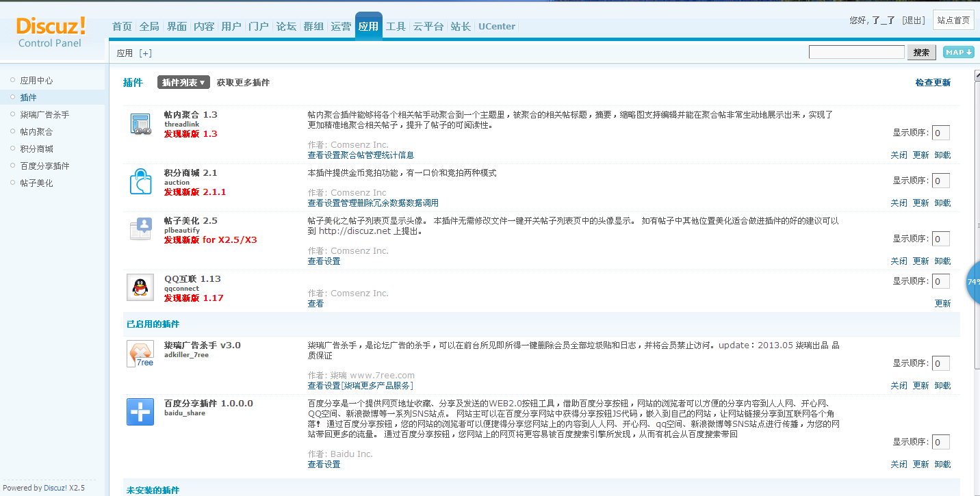Click 卸载 for the 柒瑞广告杀手 plugin
The image size is (980, 496).
[942, 386]
